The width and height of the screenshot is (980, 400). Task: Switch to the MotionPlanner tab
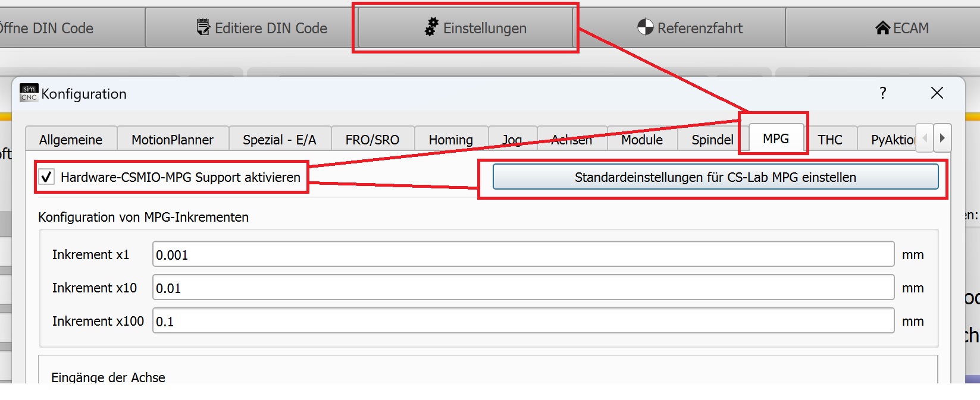[172, 140]
